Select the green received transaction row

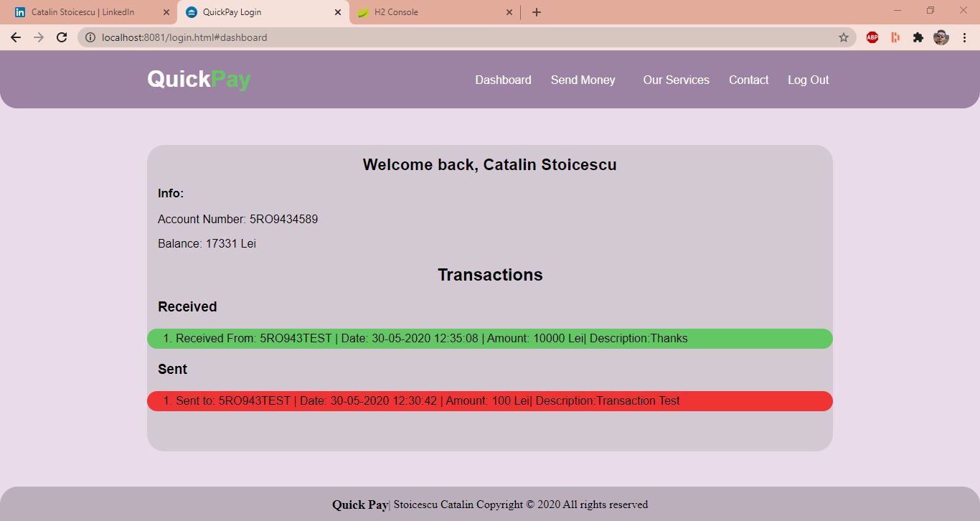pos(490,339)
